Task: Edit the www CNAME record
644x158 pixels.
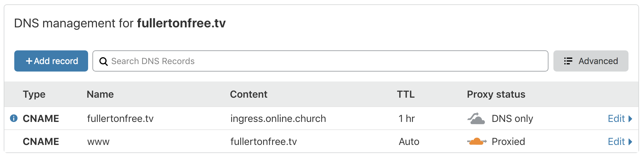Action: pyautogui.click(x=616, y=142)
